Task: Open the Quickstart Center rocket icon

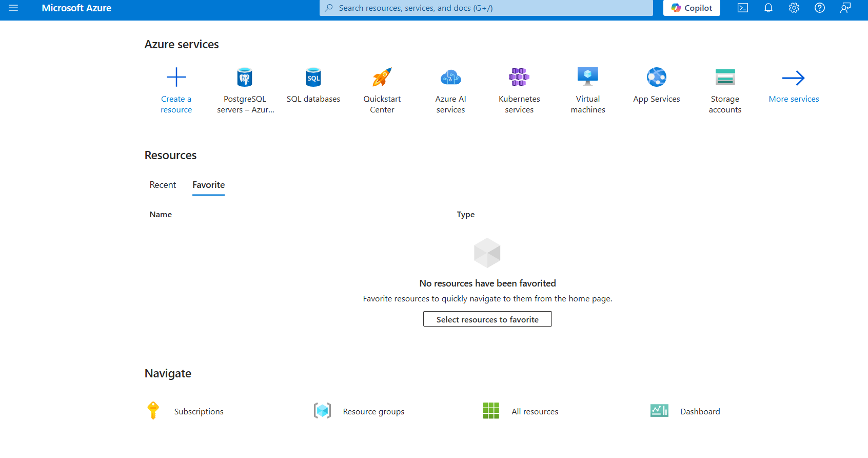Action: coord(382,77)
